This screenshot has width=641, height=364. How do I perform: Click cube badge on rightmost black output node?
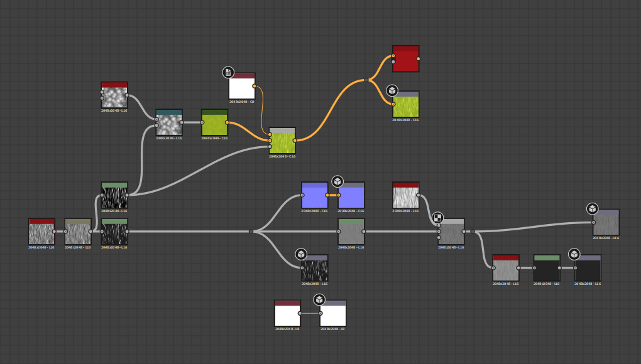pyautogui.click(x=574, y=254)
